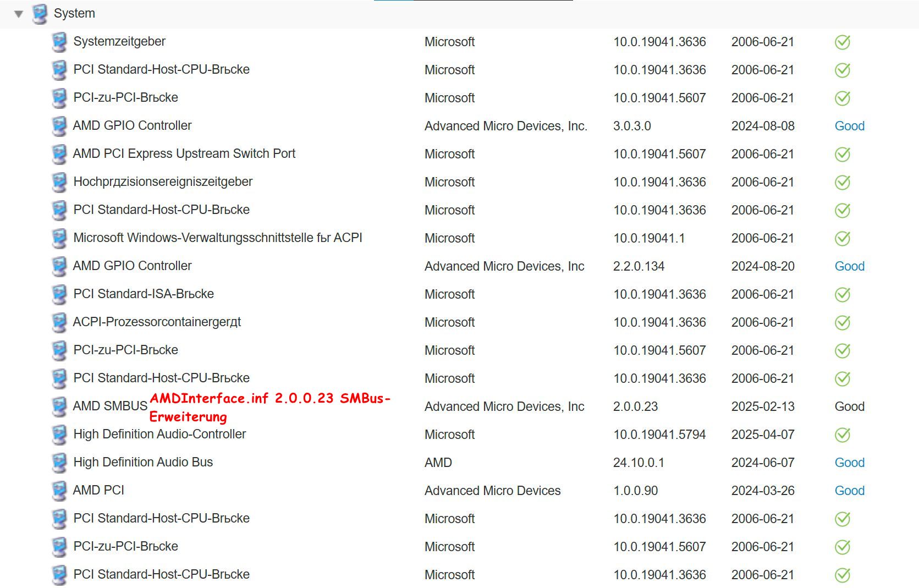Click the AMD SMBUS device icon
Screen dimensions: 919x588
click(x=59, y=406)
